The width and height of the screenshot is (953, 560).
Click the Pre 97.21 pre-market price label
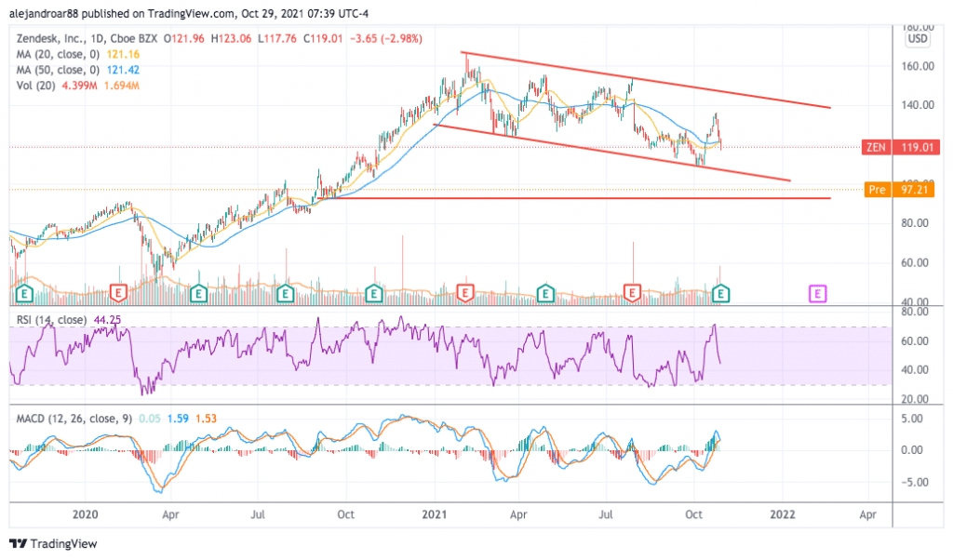point(901,190)
